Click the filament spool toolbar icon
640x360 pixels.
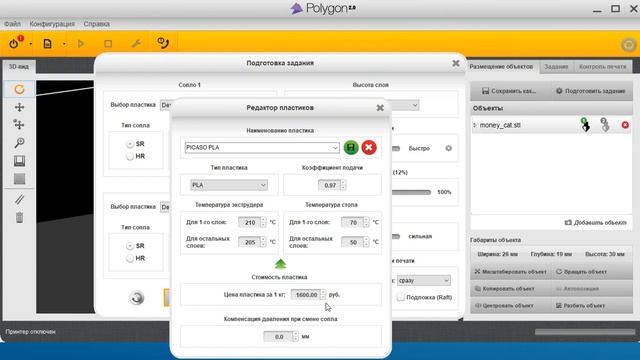163,43
